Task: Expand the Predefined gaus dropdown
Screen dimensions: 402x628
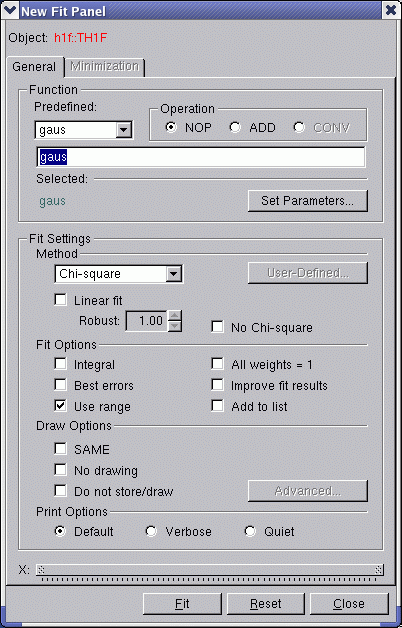Action: pyautogui.click(x=124, y=130)
